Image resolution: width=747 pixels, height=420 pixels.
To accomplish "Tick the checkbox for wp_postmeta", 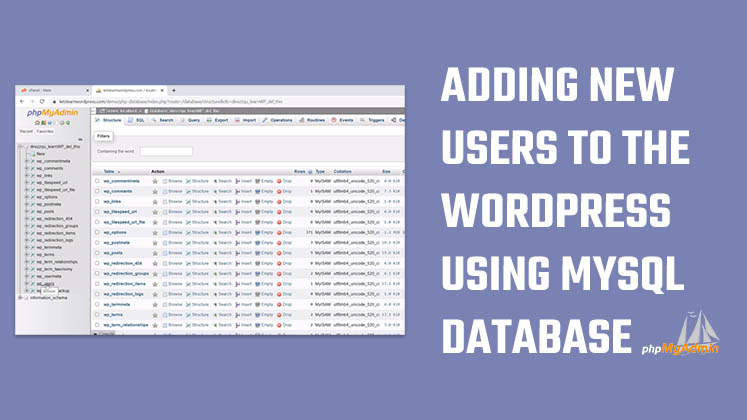I will (97, 243).
